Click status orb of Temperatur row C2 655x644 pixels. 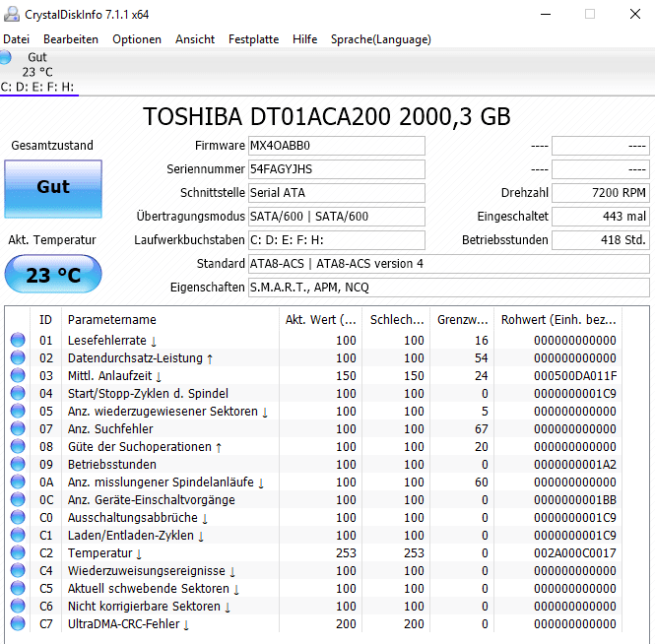click(18, 553)
